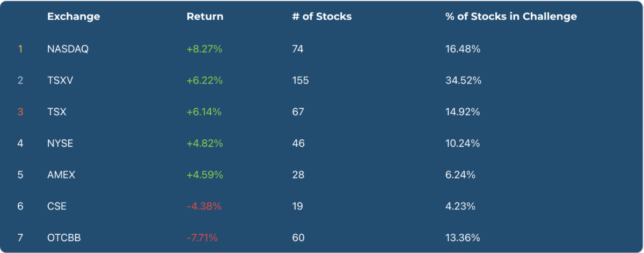Click the +6.14% TSX return

coord(204,112)
